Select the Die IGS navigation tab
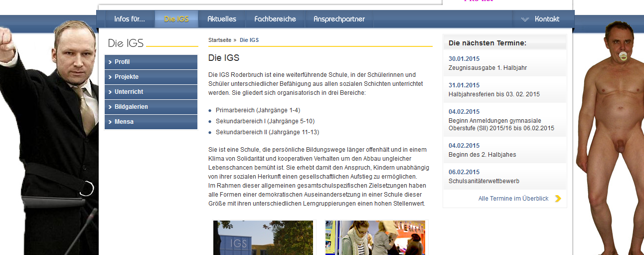 176,19
